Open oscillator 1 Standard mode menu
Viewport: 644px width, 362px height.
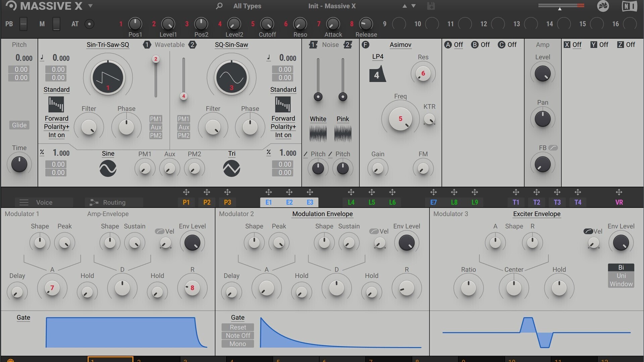coord(56,90)
